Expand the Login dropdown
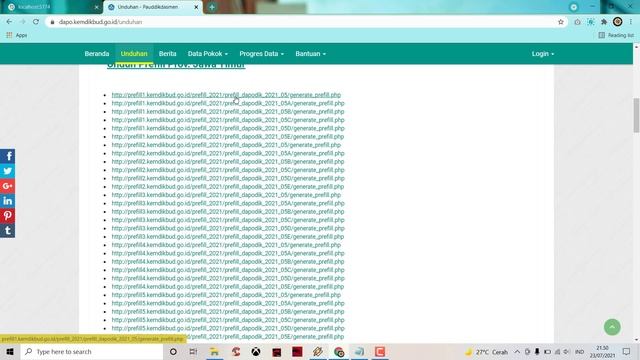640x360 pixels. click(x=542, y=54)
